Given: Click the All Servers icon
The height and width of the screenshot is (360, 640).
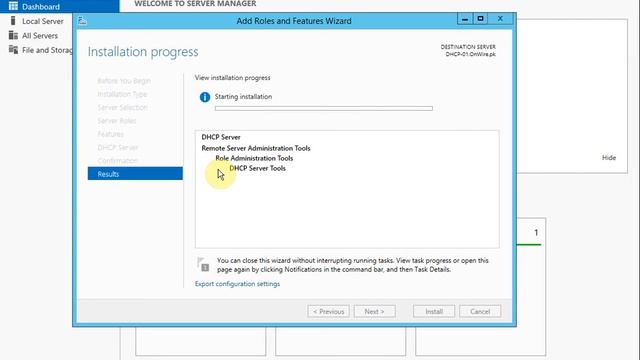Looking at the screenshot, I should 13,35.
